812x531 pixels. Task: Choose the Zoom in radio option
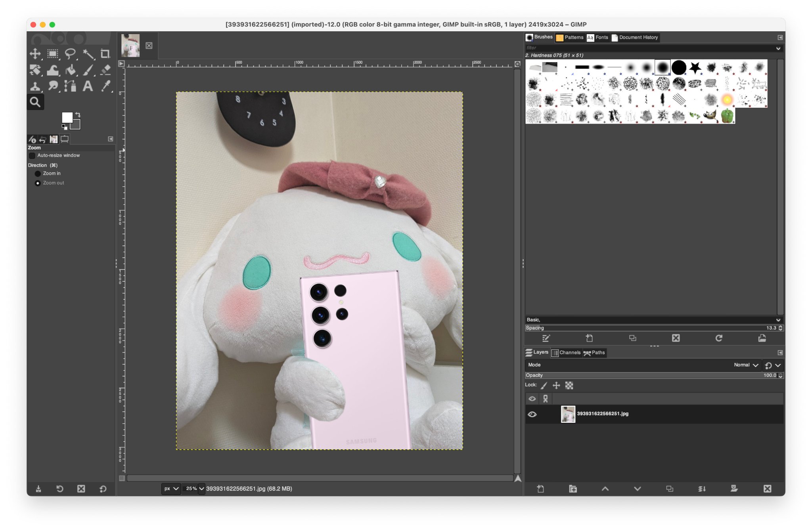pos(38,174)
